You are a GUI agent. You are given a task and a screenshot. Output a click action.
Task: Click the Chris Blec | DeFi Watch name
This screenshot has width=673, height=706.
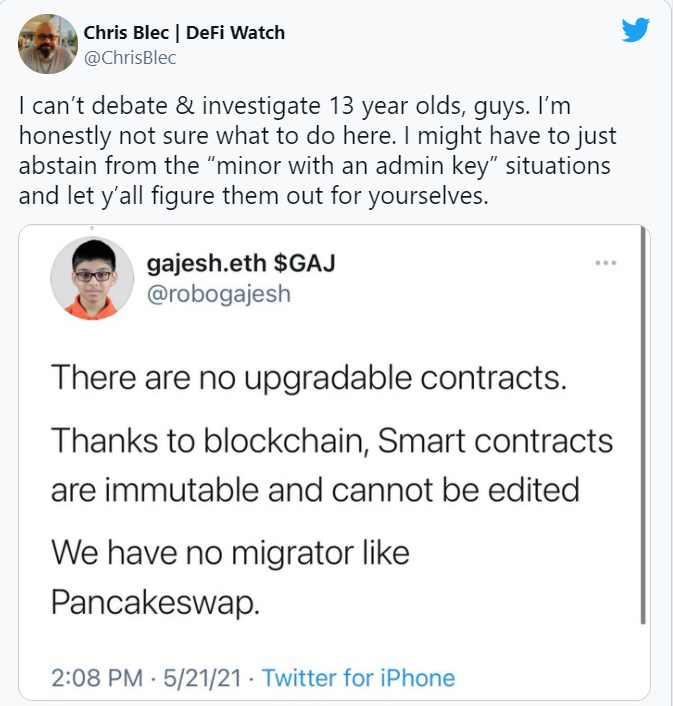[184, 33]
